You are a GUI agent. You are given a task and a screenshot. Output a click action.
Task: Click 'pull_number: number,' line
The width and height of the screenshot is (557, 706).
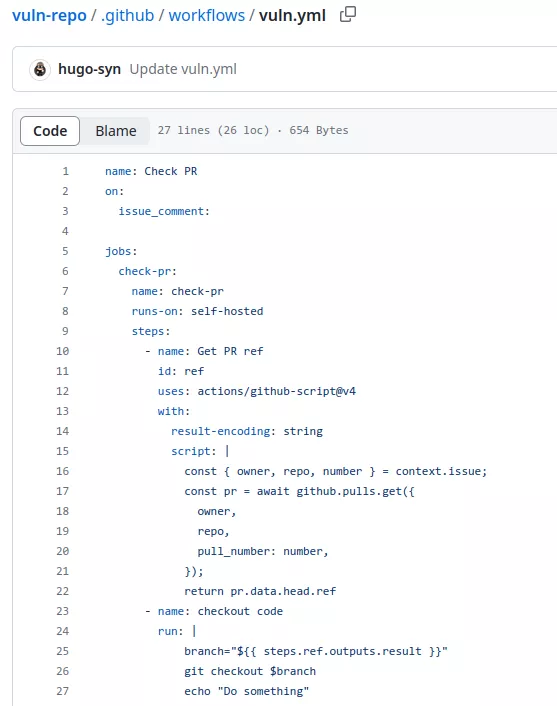point(263,551)
